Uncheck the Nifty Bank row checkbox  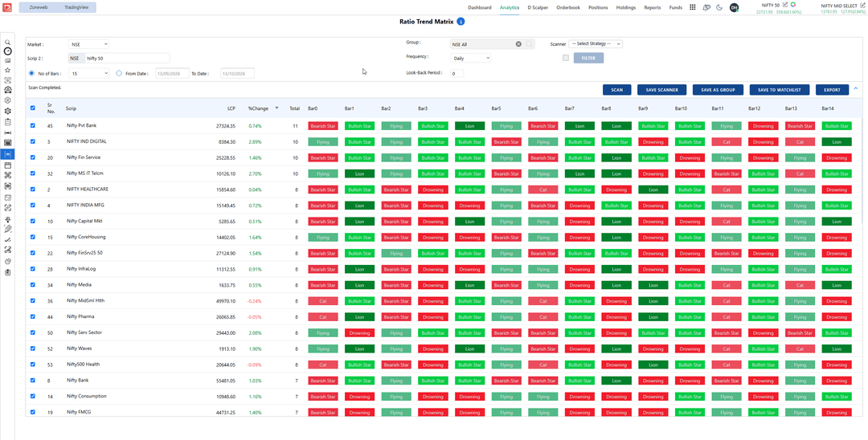(32, 381)
